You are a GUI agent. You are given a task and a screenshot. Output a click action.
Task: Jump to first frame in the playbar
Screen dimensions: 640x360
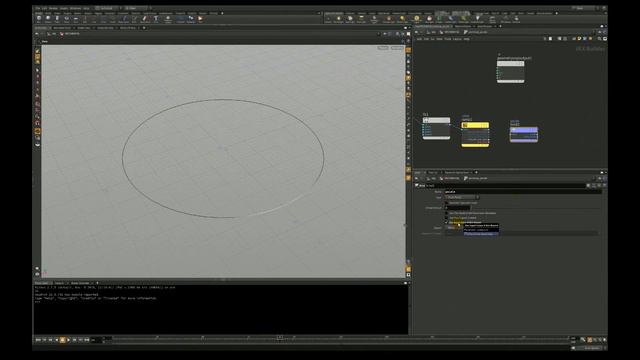tap(38, 340)
